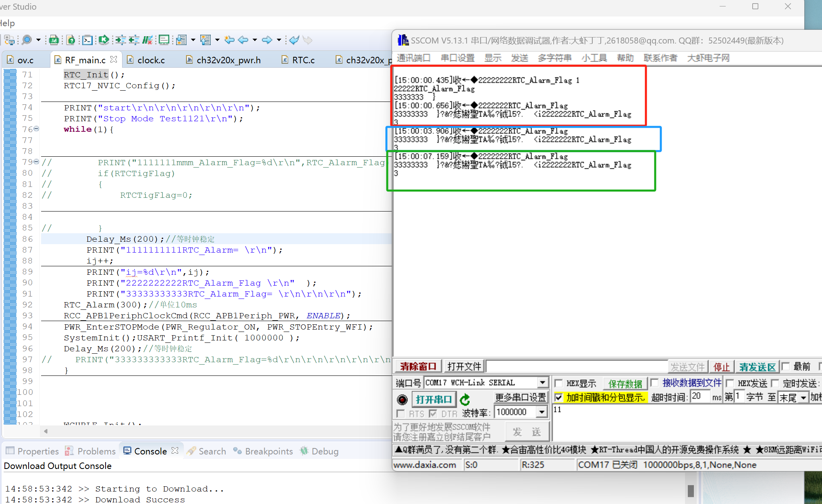Viewport: 822px width, 504px height.
Task: Click the 停止 stop button
Action: click(x=721, y=367)
